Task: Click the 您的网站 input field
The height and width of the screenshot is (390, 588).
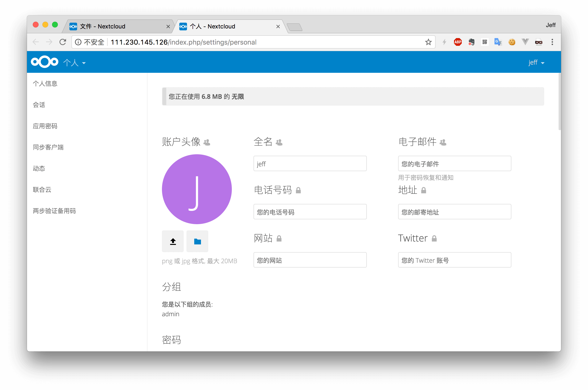Action: 310,260
